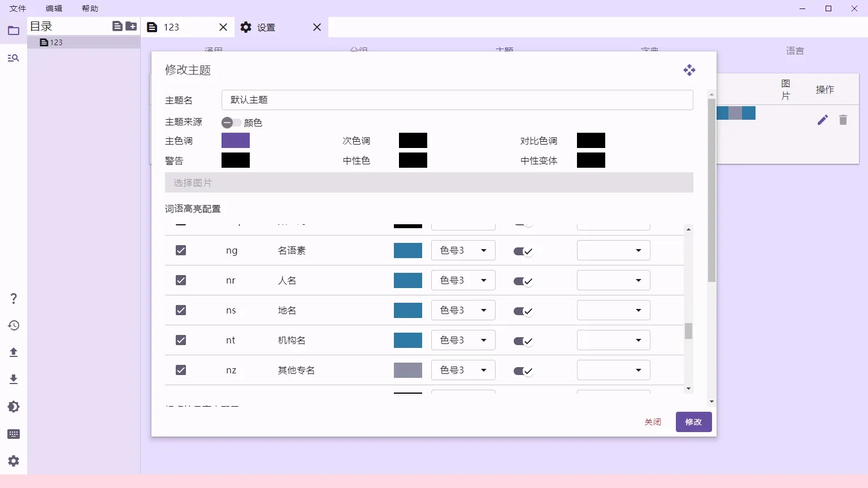Open the empty dropdown in nr row

pyautogui.click(x=614, y=280)
